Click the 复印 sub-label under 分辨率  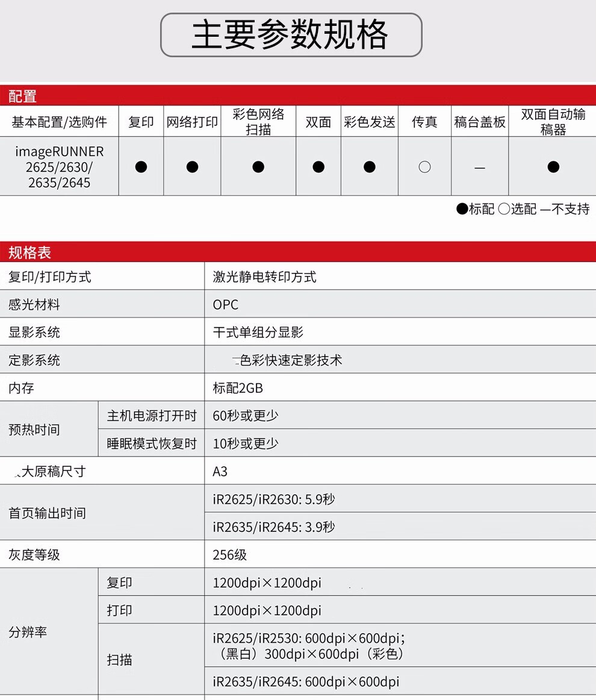[119, 583]
